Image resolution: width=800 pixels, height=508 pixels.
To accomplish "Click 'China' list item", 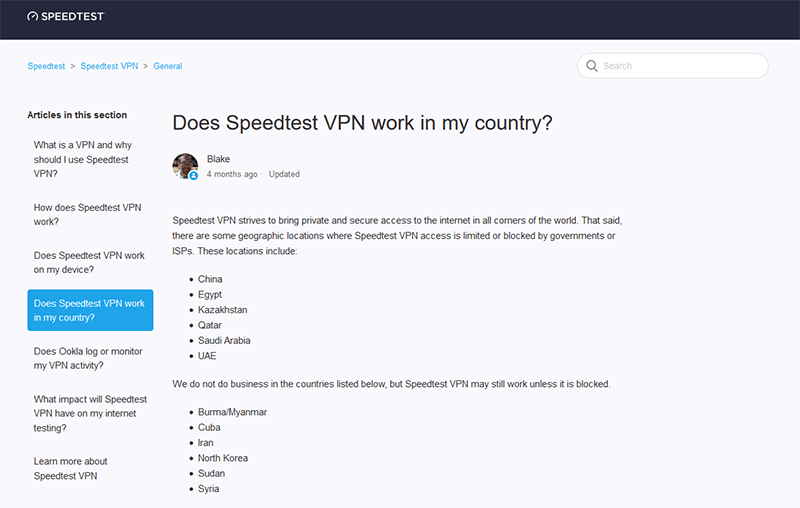I will [x=210, y=279].
